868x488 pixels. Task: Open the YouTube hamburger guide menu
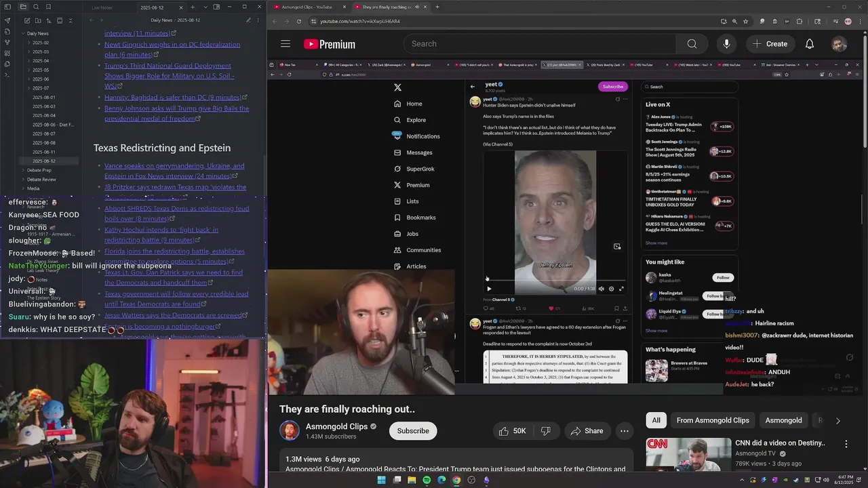click(285, 44)
